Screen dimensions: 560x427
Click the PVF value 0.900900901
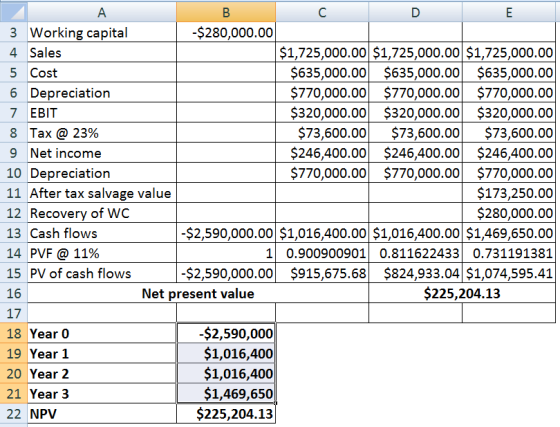[322, 253]
